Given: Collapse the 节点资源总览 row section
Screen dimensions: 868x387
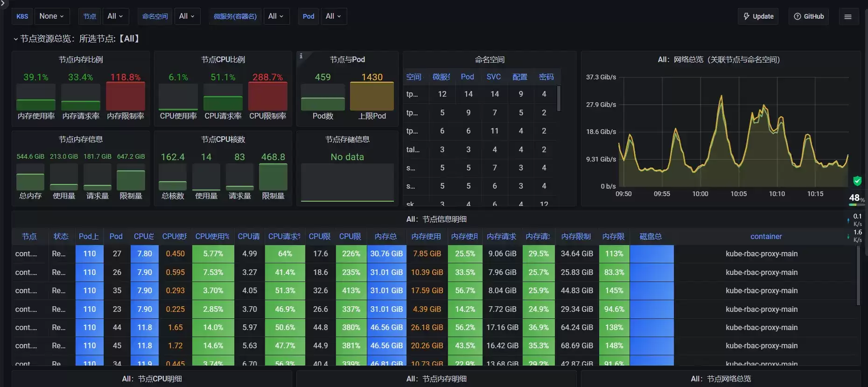Looking at the screenshot, I should [16, 39].
